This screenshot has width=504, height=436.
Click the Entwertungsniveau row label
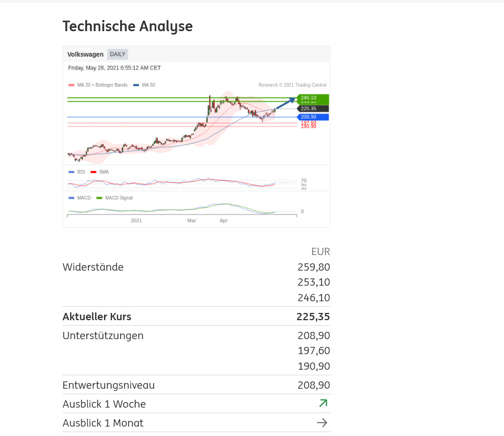click(108, 385)
